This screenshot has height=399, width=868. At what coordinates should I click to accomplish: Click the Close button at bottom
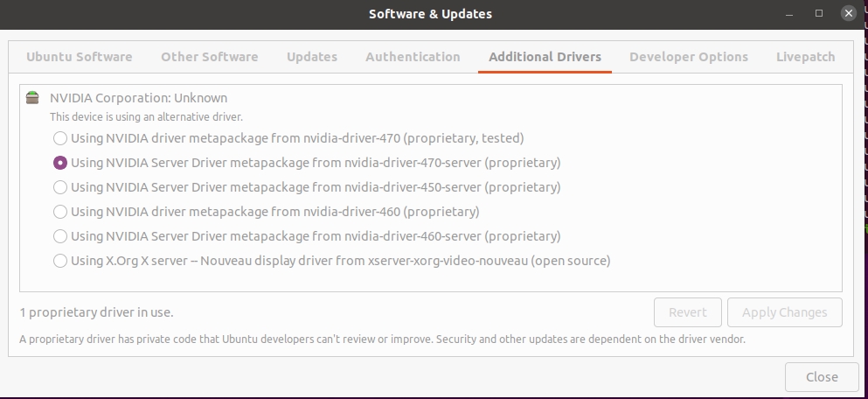click(x=822, y=377)
